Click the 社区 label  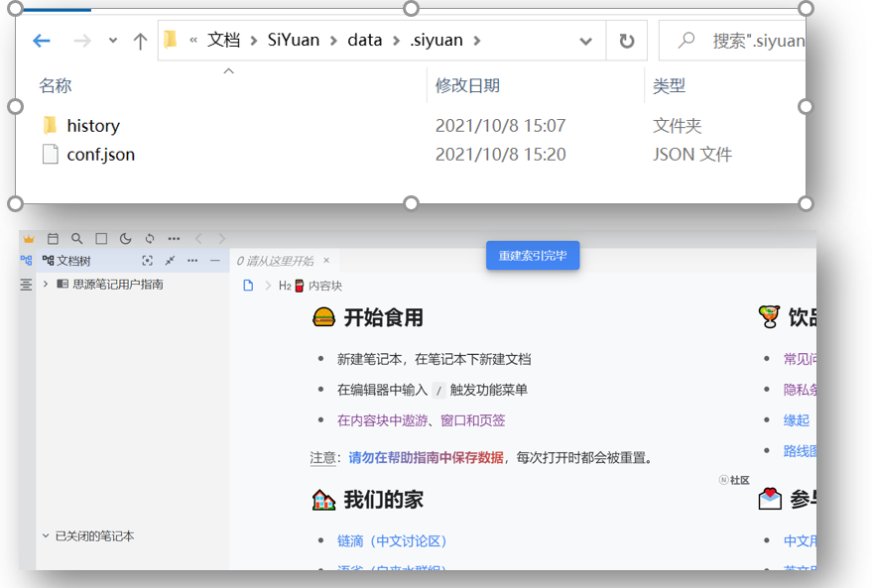click(740, 480)
